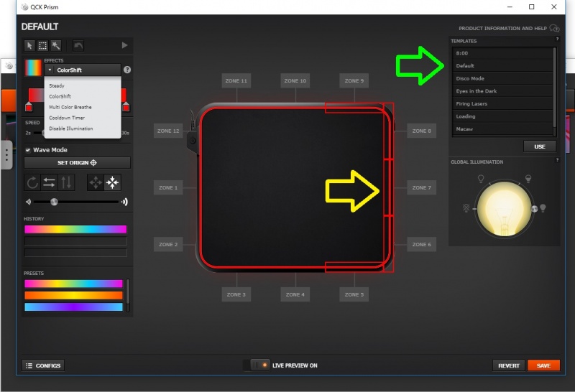Select the blue-purple preset gradient

[73, 307]
